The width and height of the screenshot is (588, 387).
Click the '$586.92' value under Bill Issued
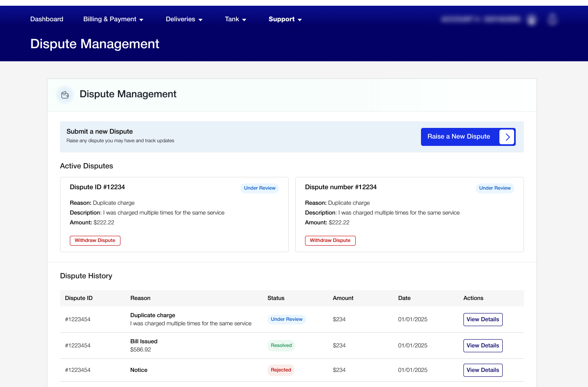tap(140, 350)
